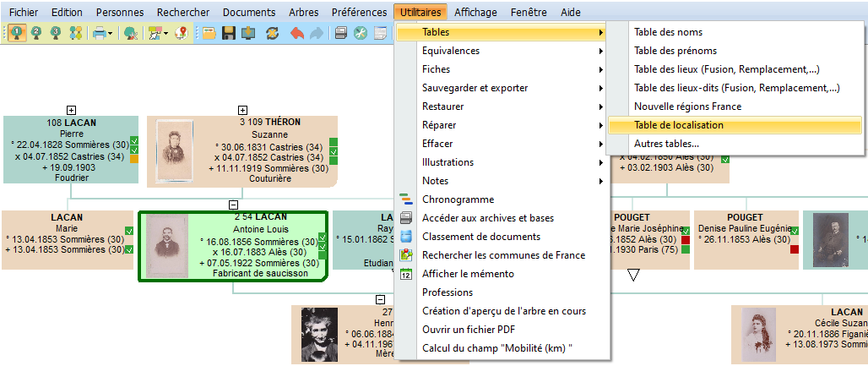Screen dimensions: 868x366
Task: Expand ancestors above Pierre LACAN
Action: click(x=71, y=110)
